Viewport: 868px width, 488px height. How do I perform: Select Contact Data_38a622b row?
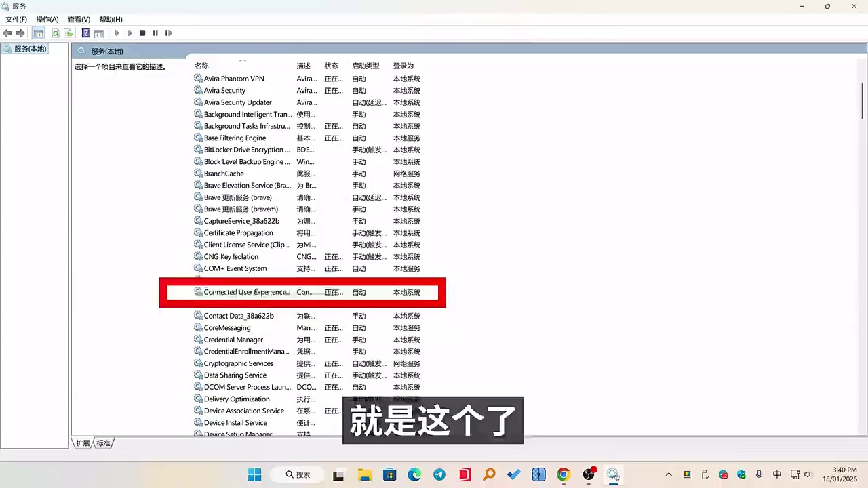307,316
